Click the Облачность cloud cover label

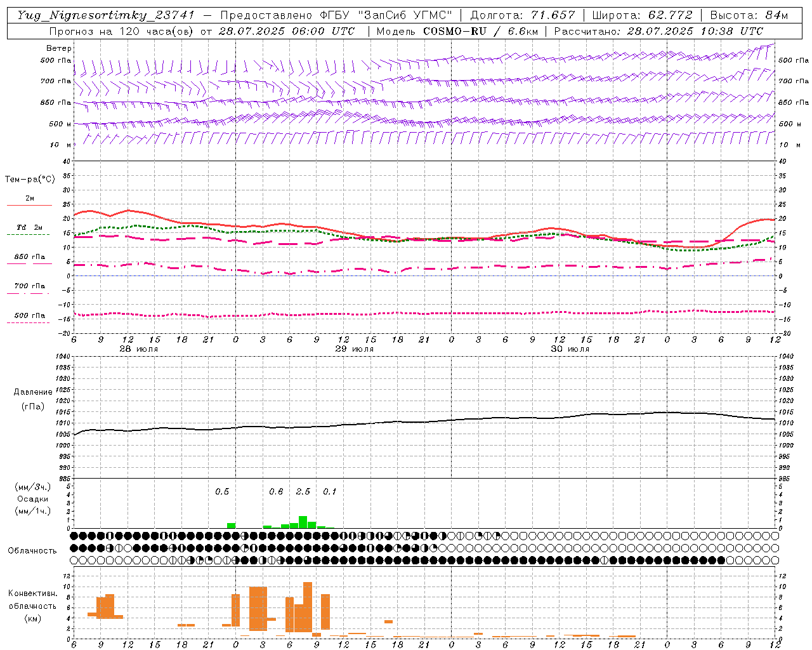pyautogui.click(x=32, y=551)
